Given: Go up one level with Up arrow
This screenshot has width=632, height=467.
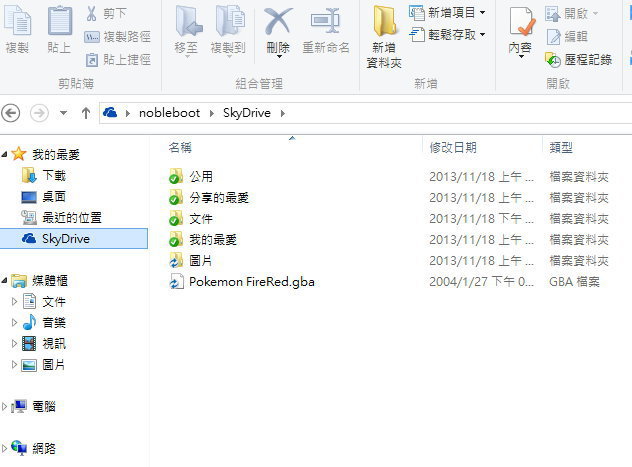Looking at the screenshot, I should pyautogui.click(x=85, y=113).
